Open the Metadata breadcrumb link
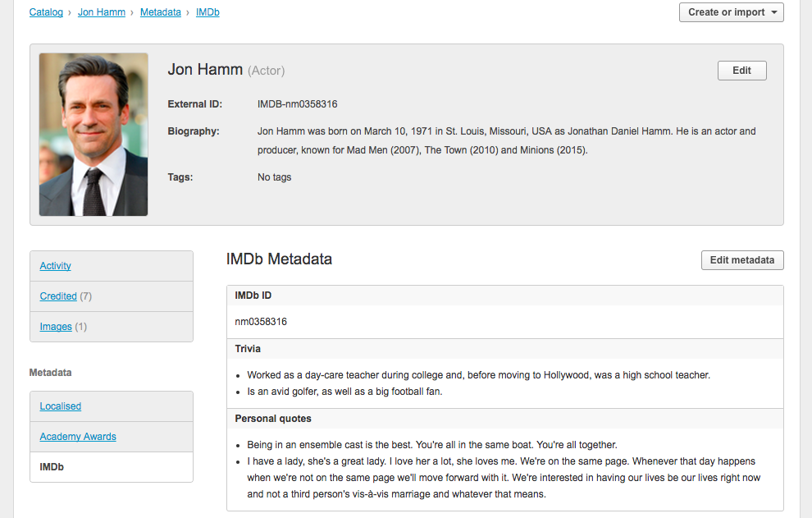This screenshot has height=518, width=812. tap(161, 12)
